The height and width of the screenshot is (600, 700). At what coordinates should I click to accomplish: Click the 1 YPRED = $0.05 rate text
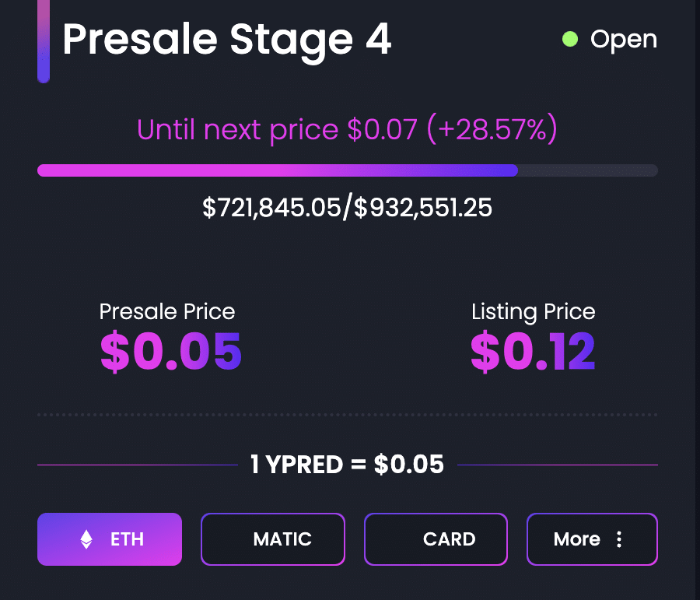[x=347, y=465]
